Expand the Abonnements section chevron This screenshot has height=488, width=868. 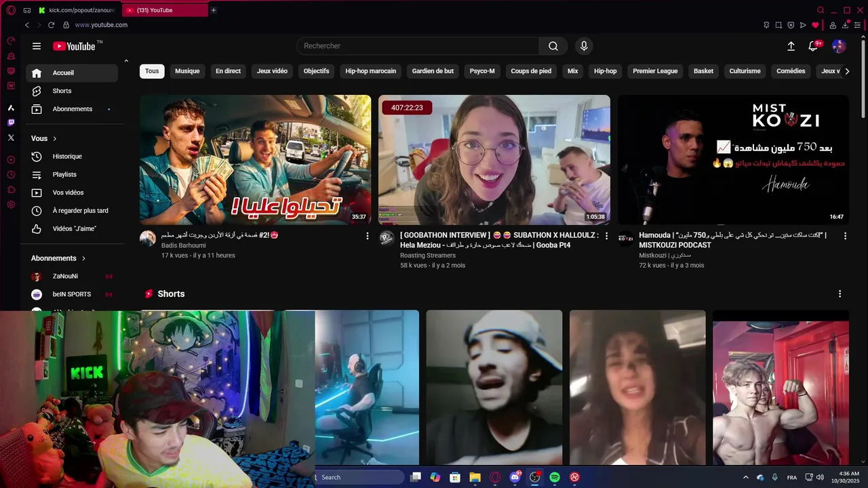click(x=83, y=258)
